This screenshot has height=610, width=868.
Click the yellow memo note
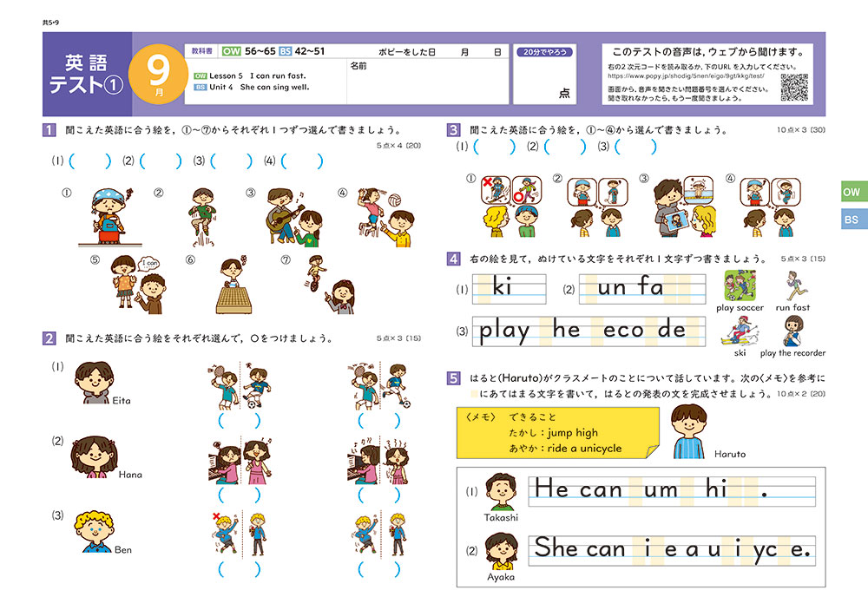[x=558, y=433]
